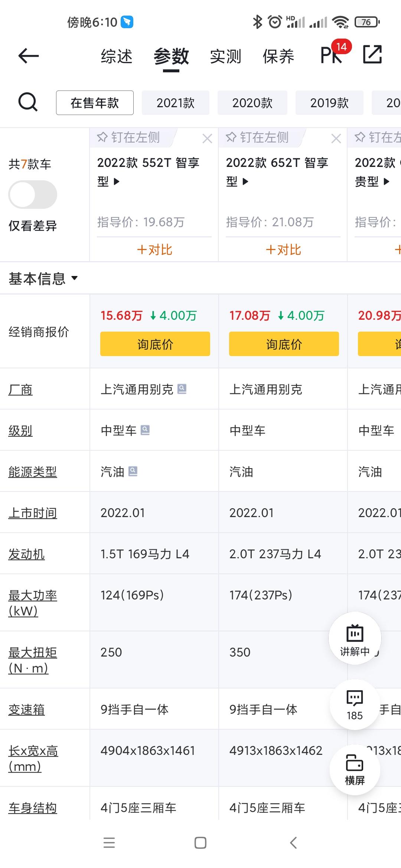The width and height of the screenshot is (401, 868).
Task: Tap the 指导价: 21.08万 text
Action: (270, 222)
